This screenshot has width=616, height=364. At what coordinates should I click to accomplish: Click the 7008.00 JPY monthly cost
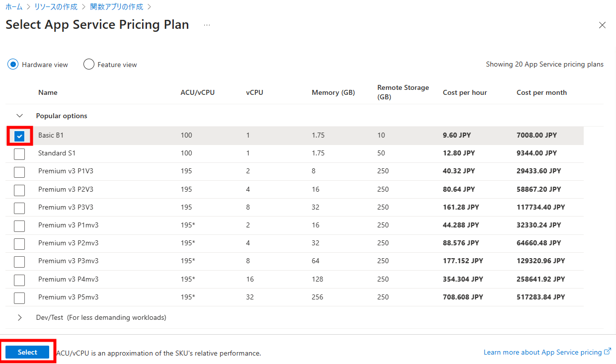click(537, 135)
